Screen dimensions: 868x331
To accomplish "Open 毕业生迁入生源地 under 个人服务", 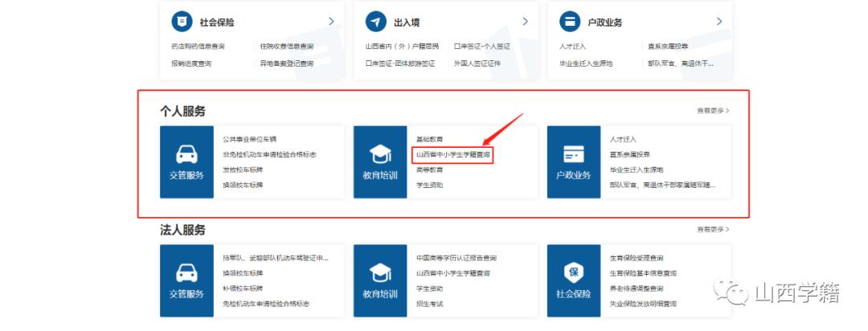I will click(637, 170).
